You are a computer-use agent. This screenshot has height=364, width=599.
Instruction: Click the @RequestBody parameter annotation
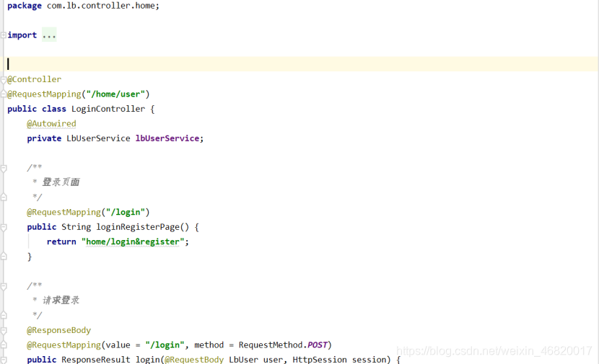[194, 360]
